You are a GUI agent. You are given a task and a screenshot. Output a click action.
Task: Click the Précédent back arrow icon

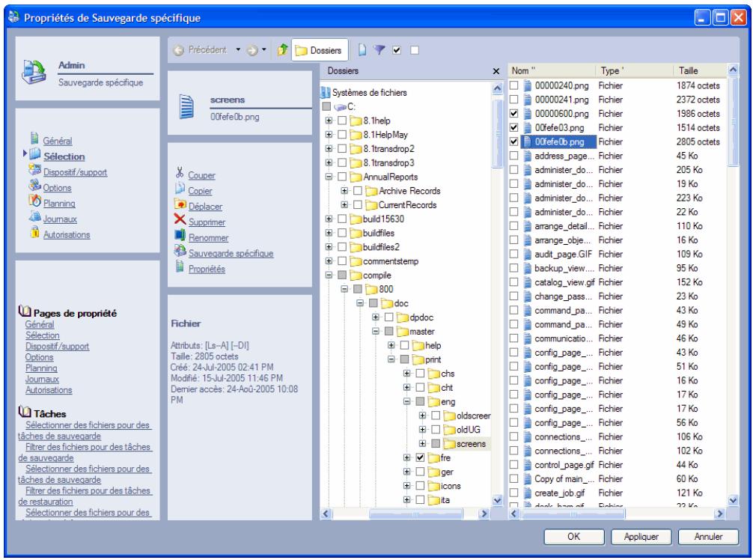coord(179,50)
